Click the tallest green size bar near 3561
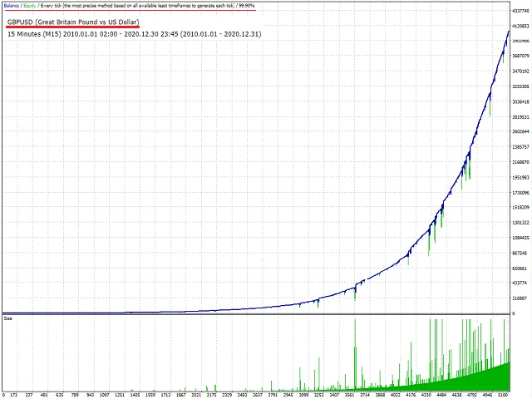This screenshot has height=399, width=532. click(355, 349)
